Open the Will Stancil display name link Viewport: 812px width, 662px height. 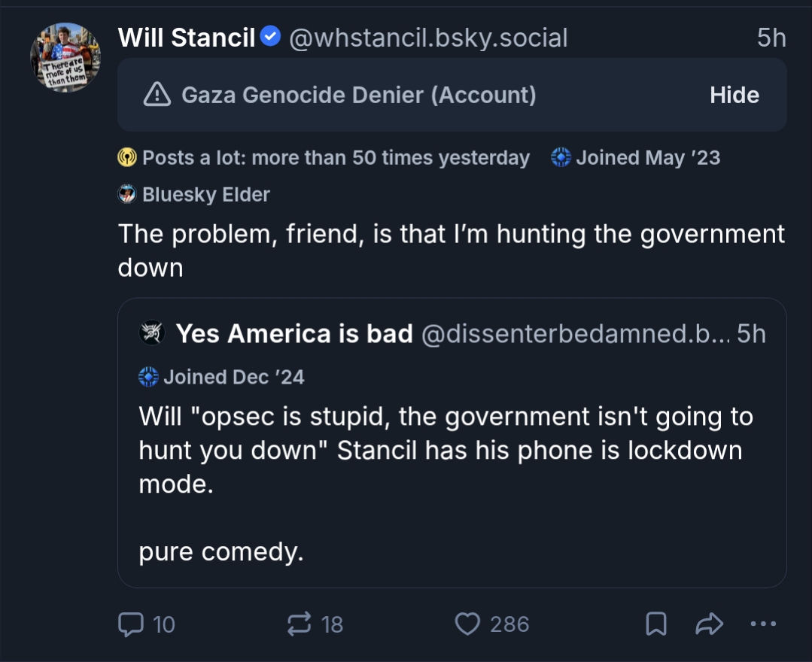click(187, 37)
